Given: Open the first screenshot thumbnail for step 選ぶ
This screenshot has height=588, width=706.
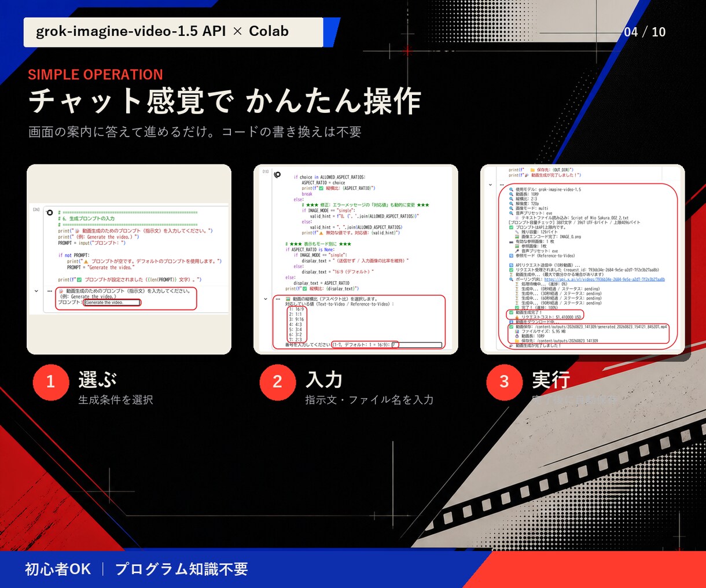Looking at the screenshot, I should (129, 259).
